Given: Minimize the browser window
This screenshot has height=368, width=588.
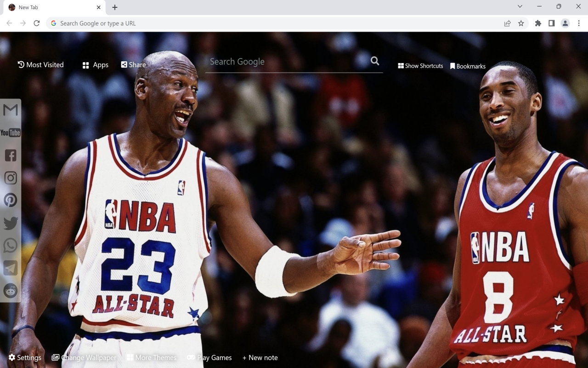Looking at the screenshot, I should coord(539,6).
